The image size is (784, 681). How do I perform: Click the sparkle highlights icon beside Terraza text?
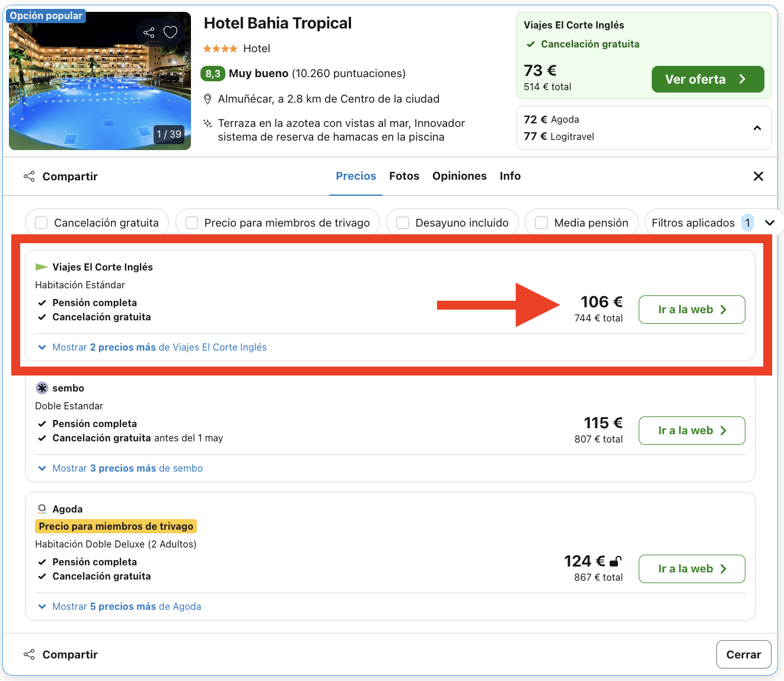207,123
